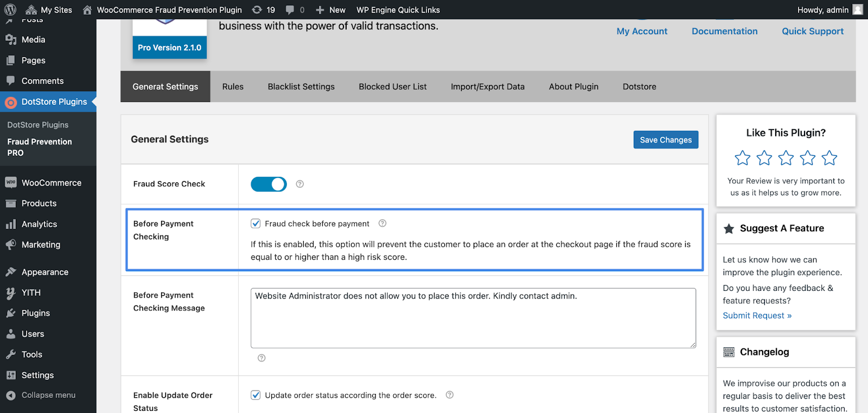Rate the plugin one star

coord(743,158)
